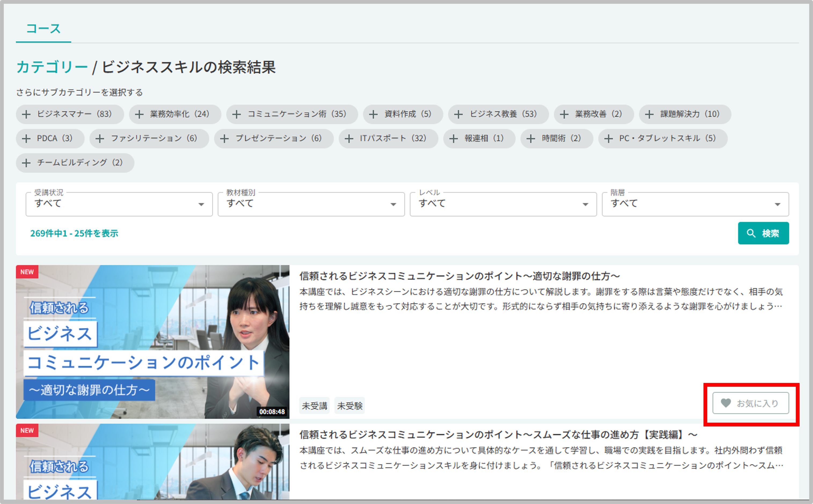The image size is (813, 504).
Task: Open the 適切な謝罪の仕方 course thumbnail
Action: pos(153,342)
